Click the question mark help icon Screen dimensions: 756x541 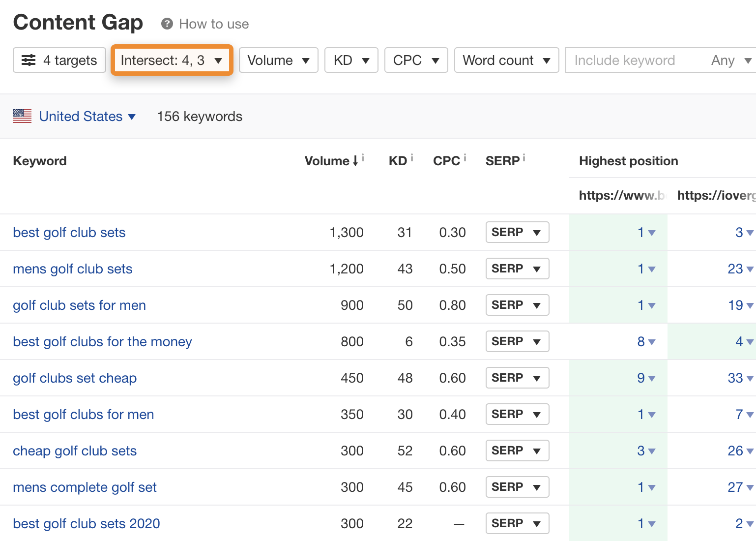167,24
